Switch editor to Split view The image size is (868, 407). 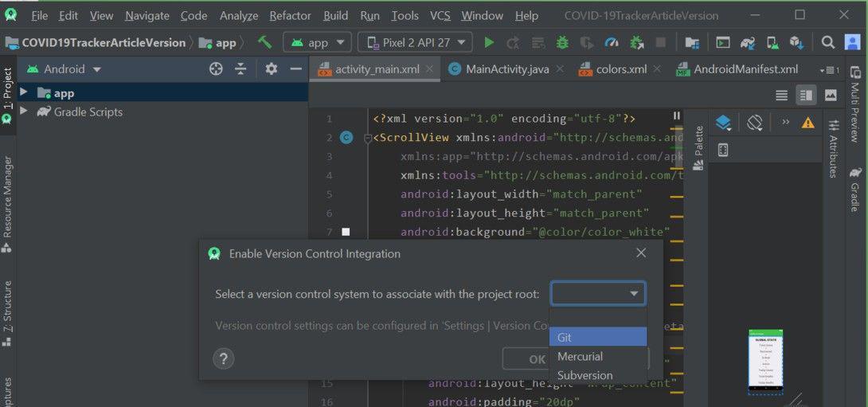coord(806,96)
